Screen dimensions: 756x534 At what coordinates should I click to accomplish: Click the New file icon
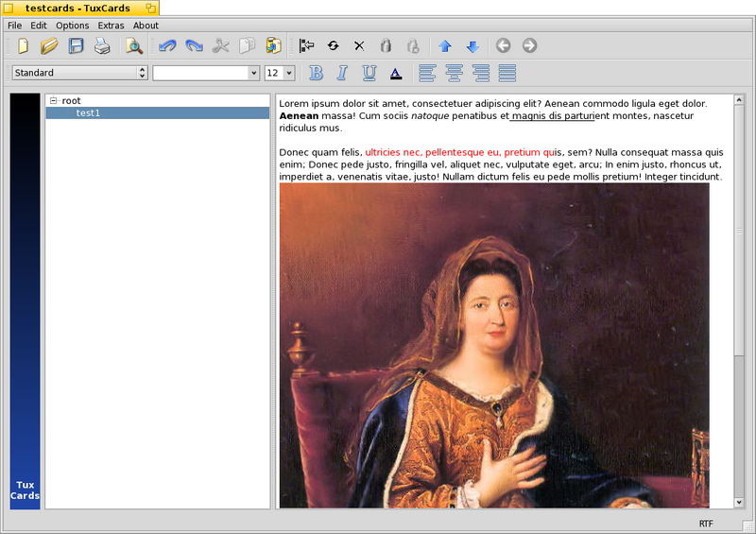pyautogui.click(x=23, y=45)
